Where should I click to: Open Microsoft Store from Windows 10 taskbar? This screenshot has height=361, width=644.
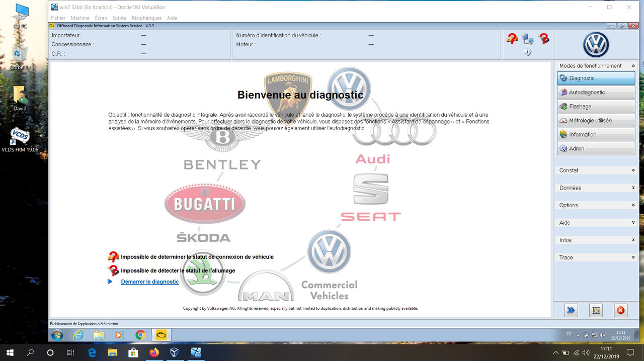point(133,352)
